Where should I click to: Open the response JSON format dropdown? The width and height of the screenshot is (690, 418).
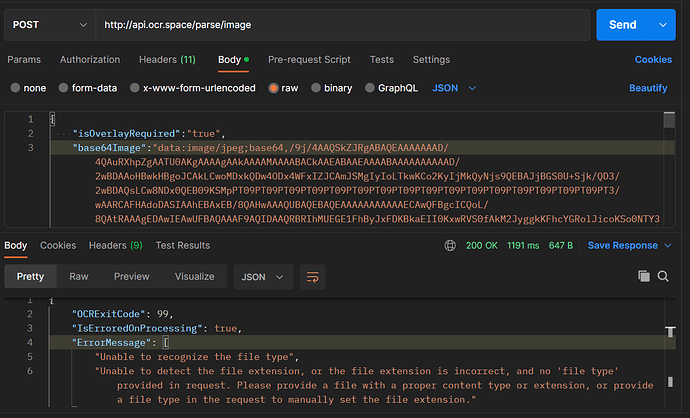[x=263, y=277]
